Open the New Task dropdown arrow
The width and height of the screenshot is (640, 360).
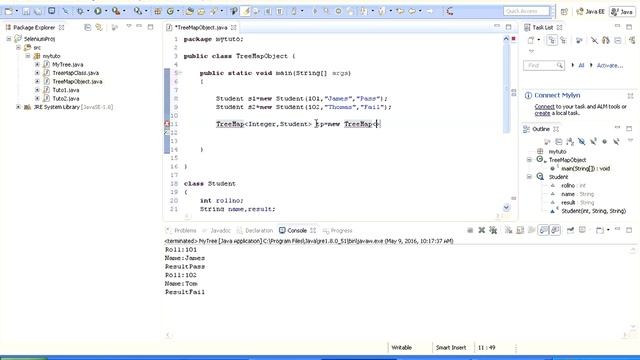539,40
